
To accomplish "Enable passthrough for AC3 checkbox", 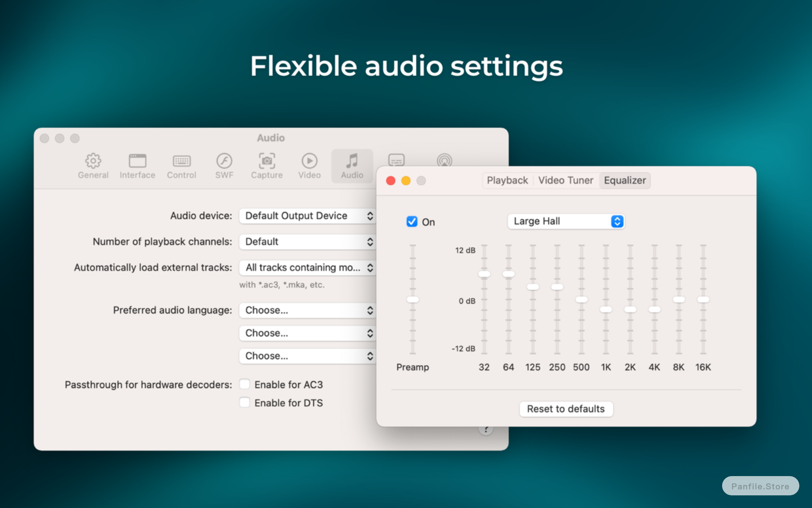I will pos(245,384).
